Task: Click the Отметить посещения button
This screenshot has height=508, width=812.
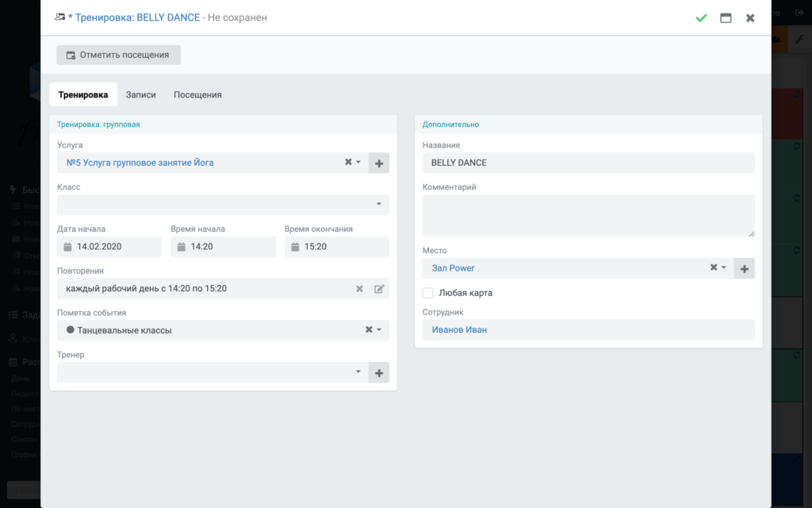Action: [x=119, y=55]
